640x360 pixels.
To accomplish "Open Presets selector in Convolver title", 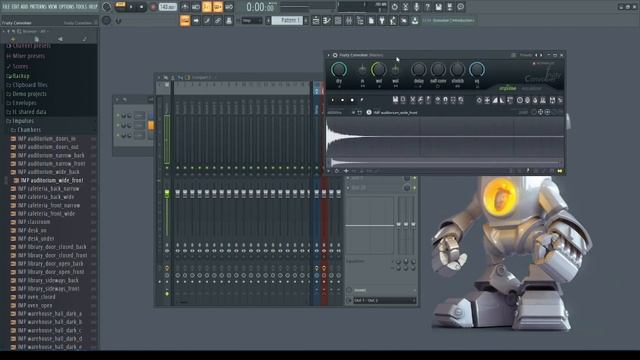I will [525, 55].
